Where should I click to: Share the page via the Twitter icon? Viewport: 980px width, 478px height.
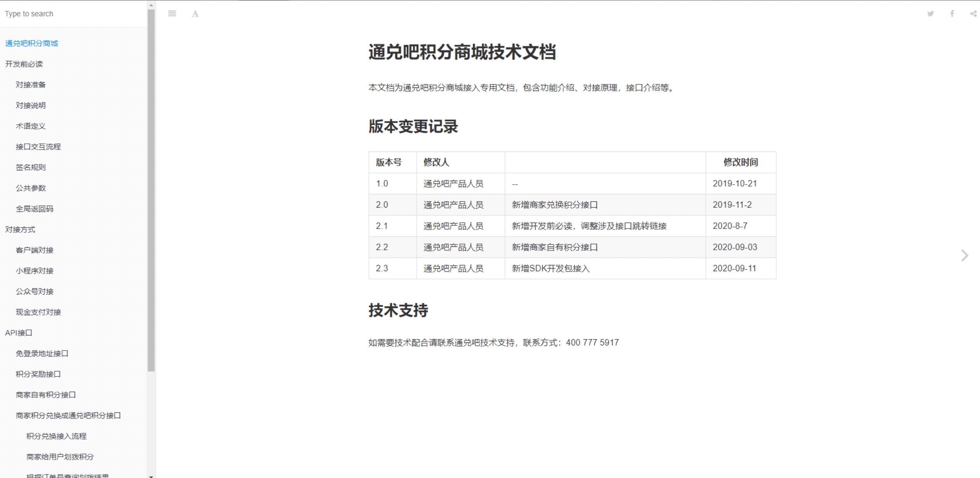tap(930, 14)
